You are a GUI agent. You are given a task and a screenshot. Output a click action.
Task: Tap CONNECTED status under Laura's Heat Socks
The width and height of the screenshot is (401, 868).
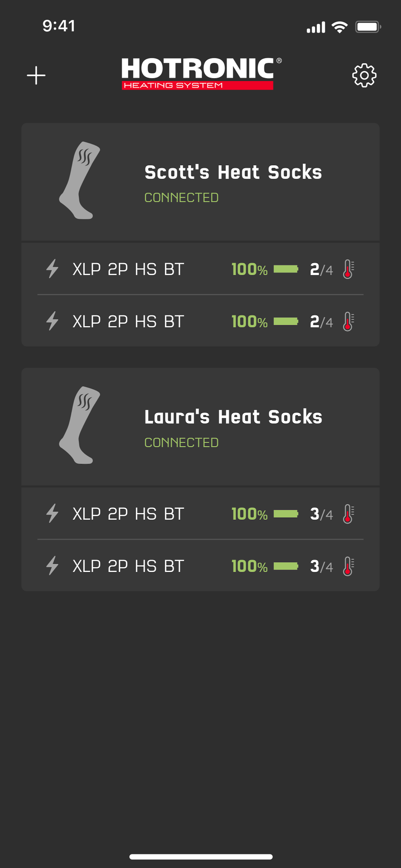pos(181,443)
